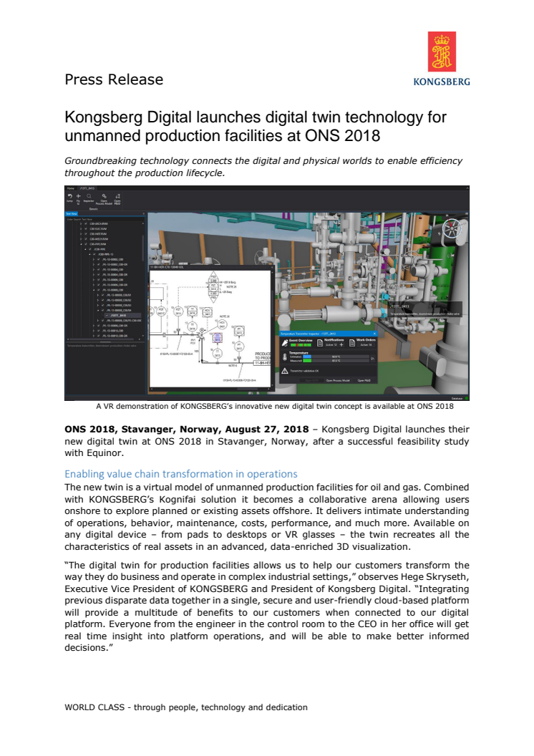
Task: Switch to the /13TT_0413 tab
Action: click(x=87, y=188)
